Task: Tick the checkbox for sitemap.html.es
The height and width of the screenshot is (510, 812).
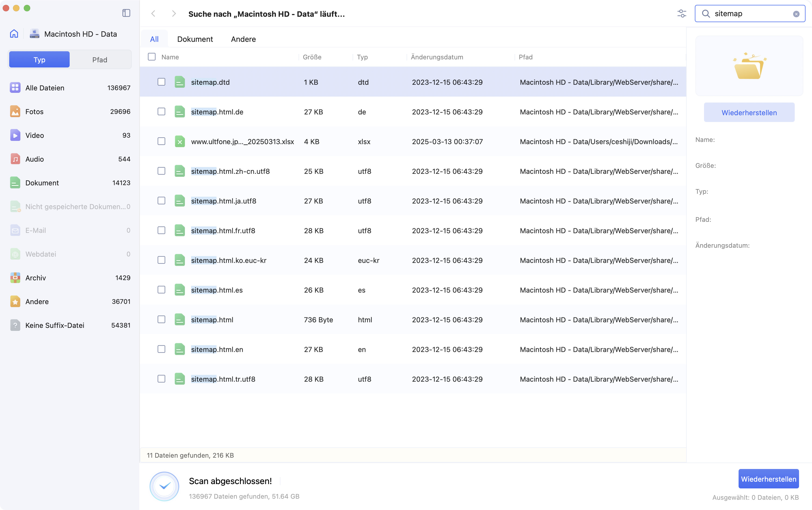Action: pos(161,290)
